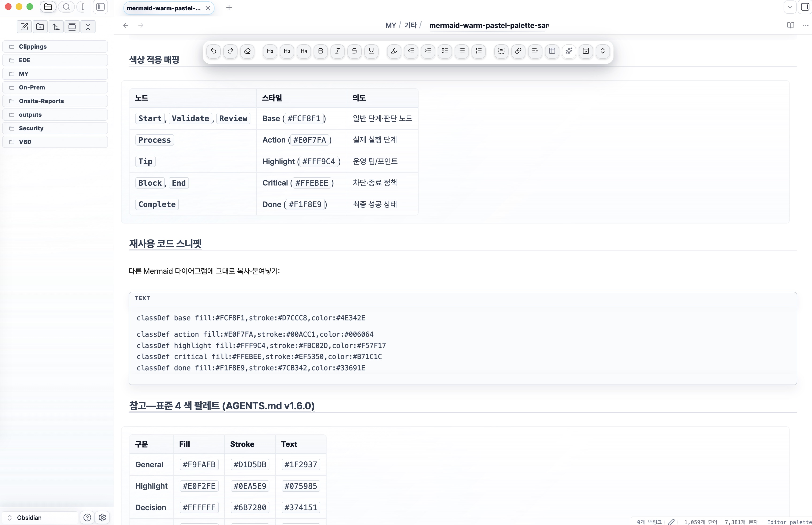Change the file sort order
Image resolution: width=812 pixels, height=525 pixels.
pos(56,27)
